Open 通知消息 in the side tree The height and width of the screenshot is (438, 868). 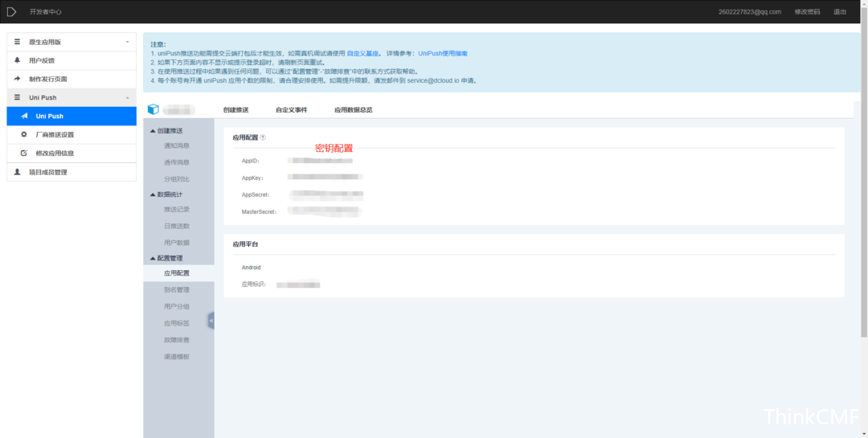click(177, 145)
